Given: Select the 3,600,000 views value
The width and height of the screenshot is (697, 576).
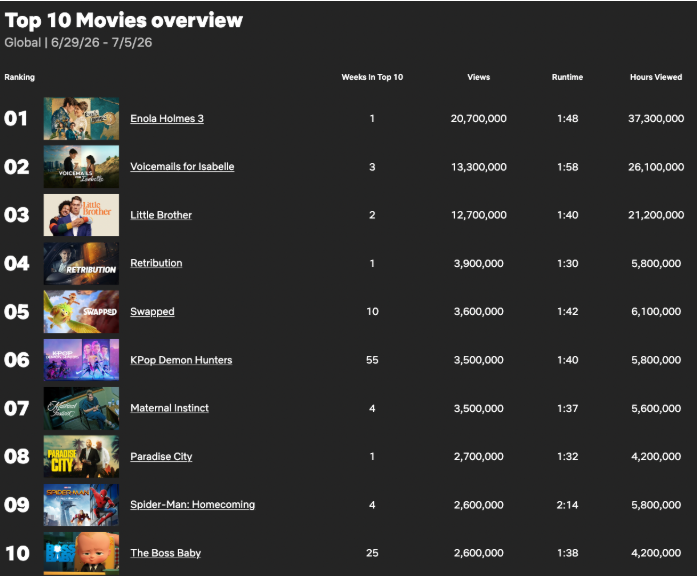Looking at the screenshot, I should click(479, 312).
